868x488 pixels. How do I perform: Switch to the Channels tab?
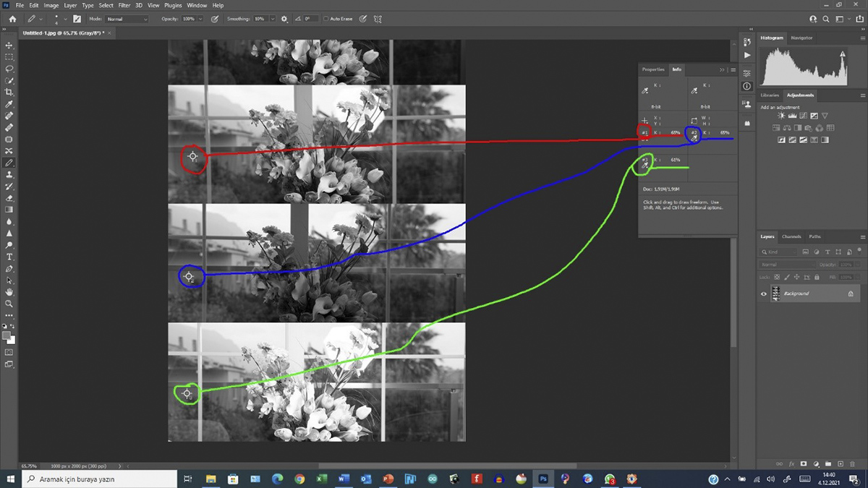click(x=791, y=236)
